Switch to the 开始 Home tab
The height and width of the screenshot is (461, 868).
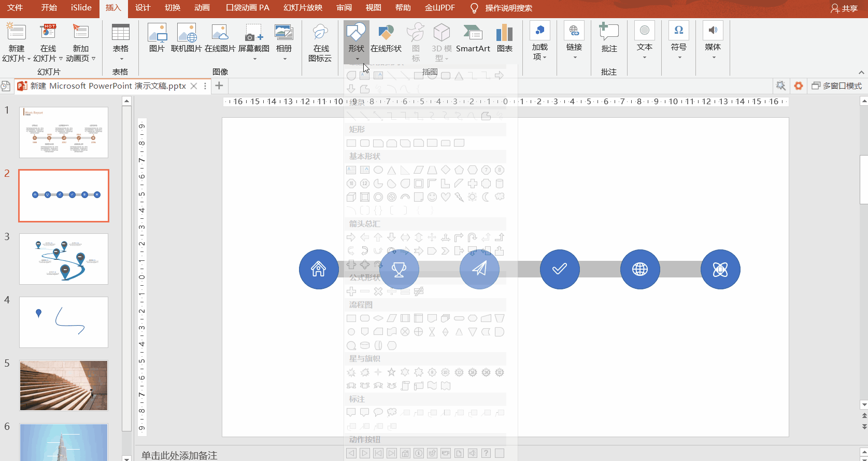[49, 8]
